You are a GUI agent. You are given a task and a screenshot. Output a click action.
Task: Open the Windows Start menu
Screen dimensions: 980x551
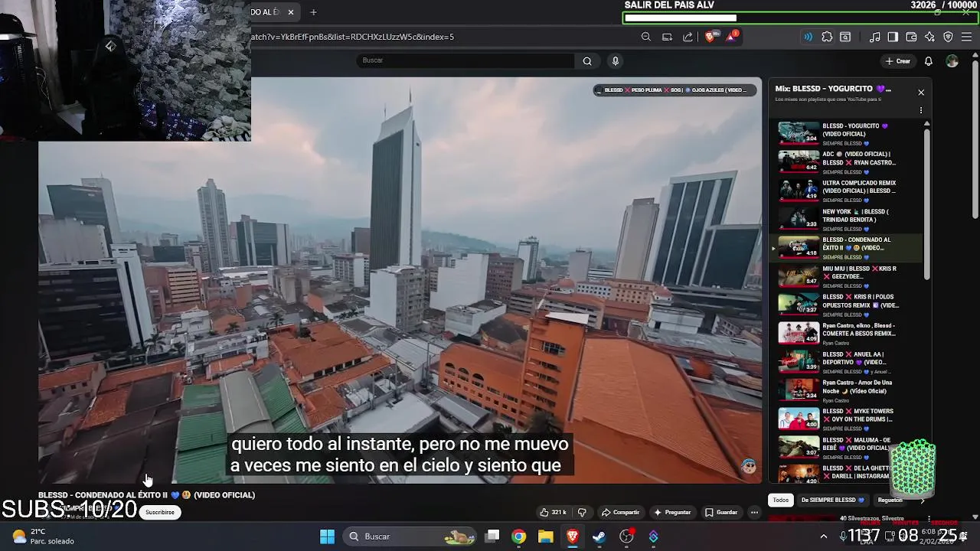point(327,536)
